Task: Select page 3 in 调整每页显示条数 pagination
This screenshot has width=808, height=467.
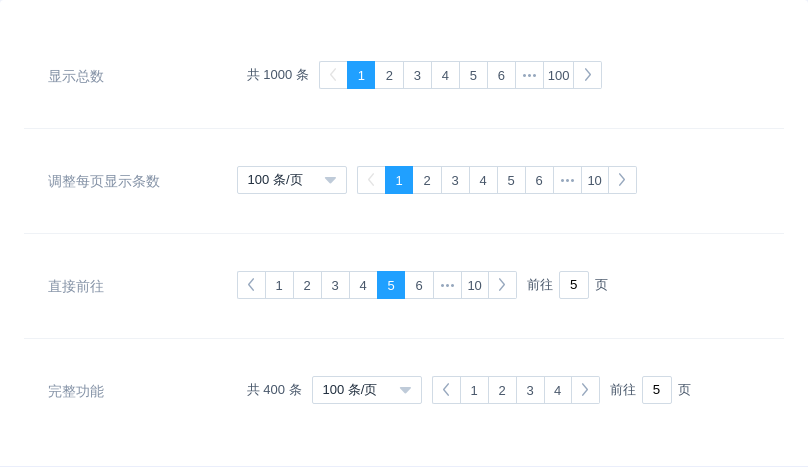Action: [x=455, y=180]
